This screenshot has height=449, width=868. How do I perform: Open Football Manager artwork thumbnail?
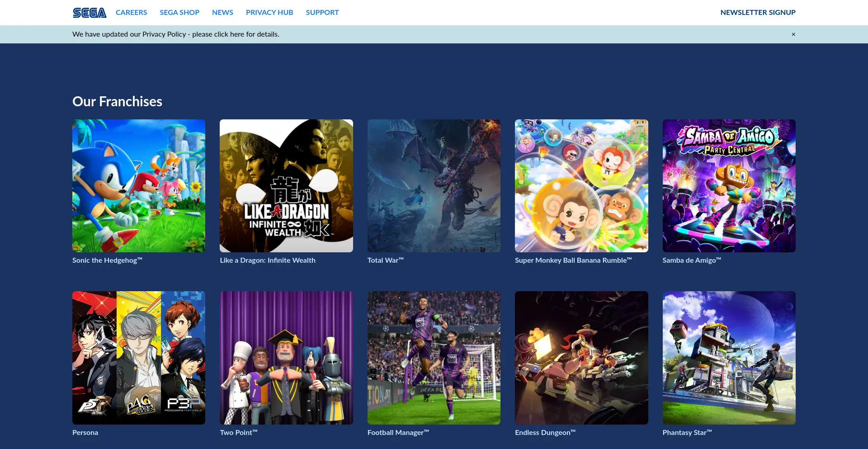(x=434, y=358)
